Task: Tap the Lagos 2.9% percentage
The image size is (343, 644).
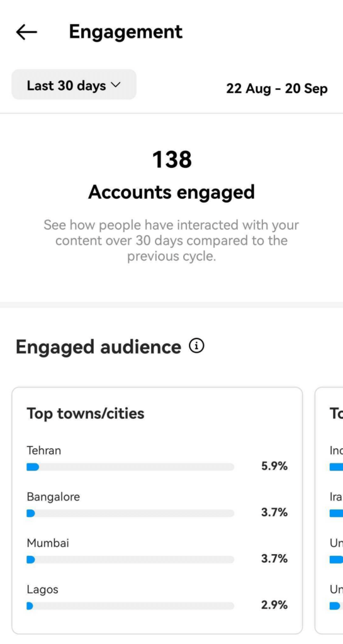Action: tap(274, 605)
